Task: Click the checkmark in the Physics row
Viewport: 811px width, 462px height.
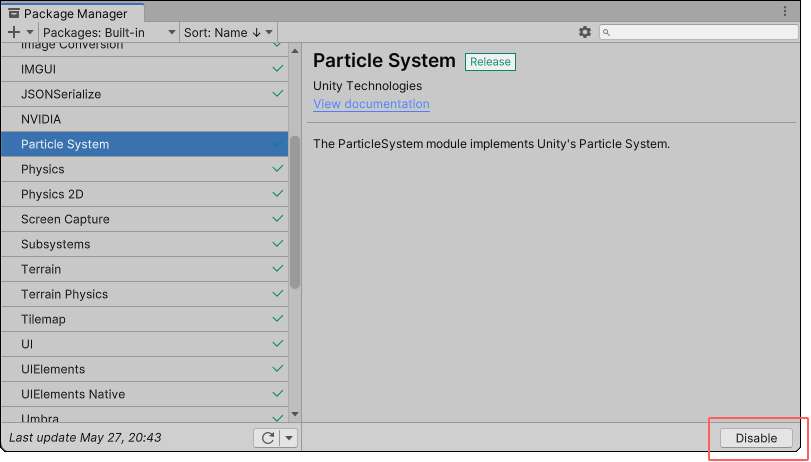Action: (x=278, y=168)
